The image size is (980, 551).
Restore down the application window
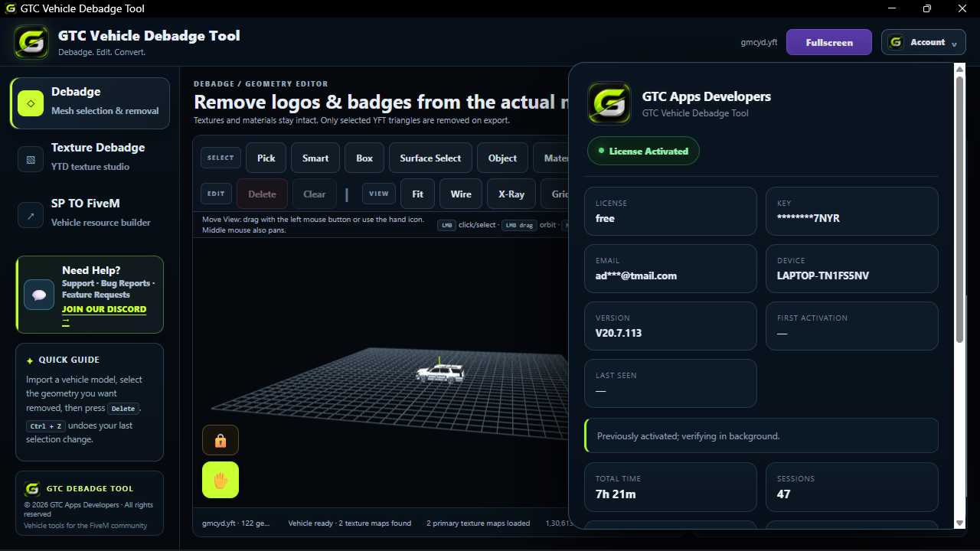click(927, 8)
